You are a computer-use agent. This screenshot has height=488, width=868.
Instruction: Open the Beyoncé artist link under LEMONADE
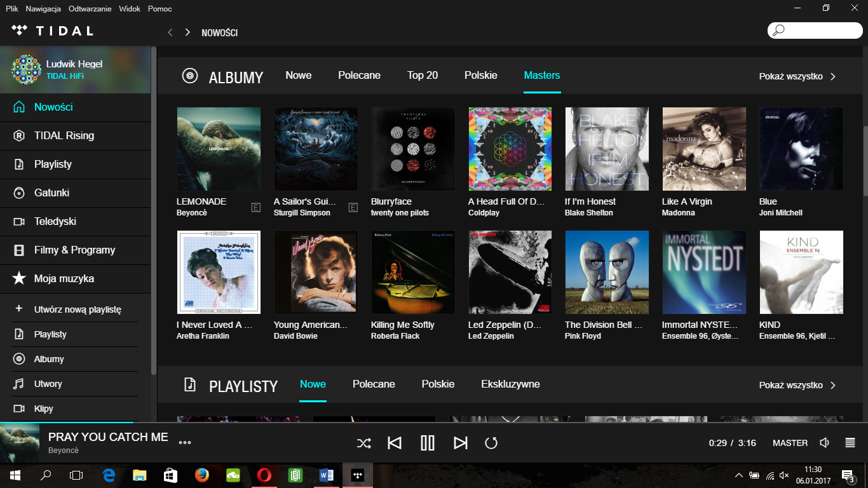192,213
